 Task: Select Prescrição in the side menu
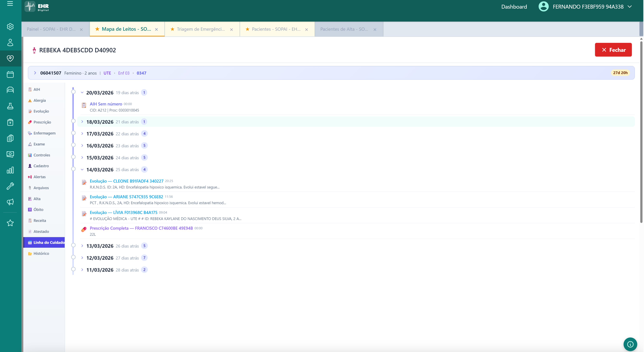[42, 122]
